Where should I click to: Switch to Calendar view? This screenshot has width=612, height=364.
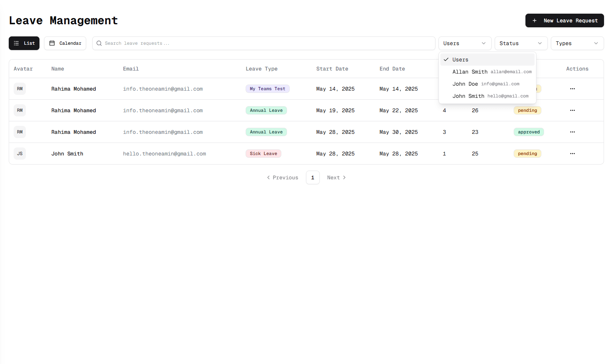(x=65, y=43)
